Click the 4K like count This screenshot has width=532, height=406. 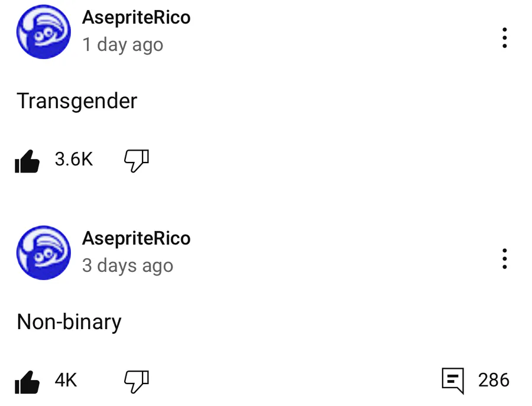[x=66, y=381]
